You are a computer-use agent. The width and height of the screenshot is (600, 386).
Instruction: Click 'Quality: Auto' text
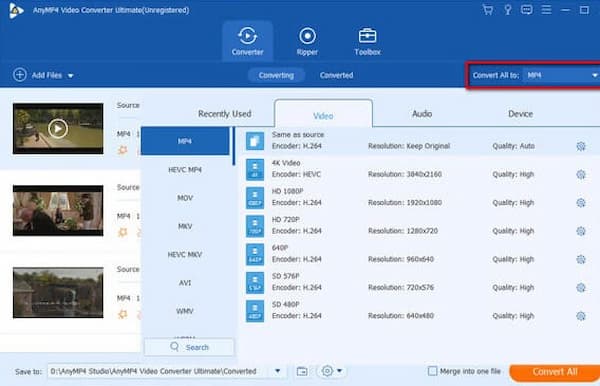pos(514,146)
